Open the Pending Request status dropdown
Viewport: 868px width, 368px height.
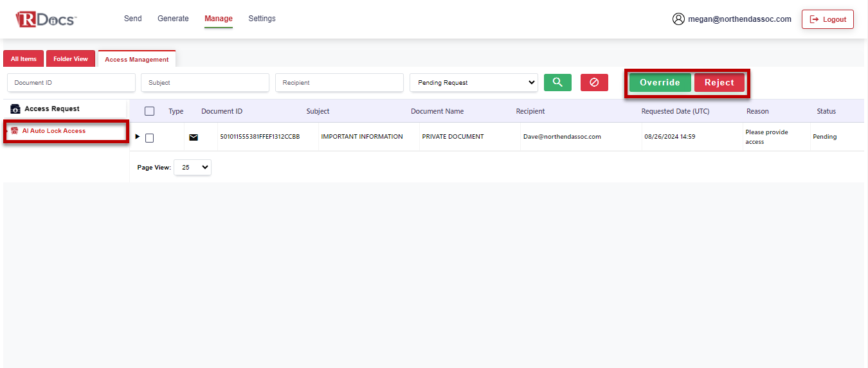coord(474,82)
